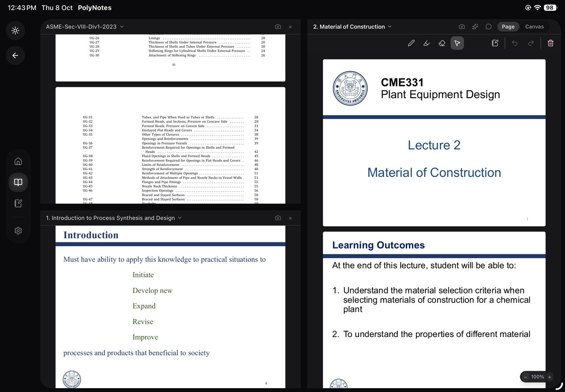Image resolution: width=565 pixels, height=392 pixels.
Task: Open the Home section in the sidebar
Action: tap(18, 161)
